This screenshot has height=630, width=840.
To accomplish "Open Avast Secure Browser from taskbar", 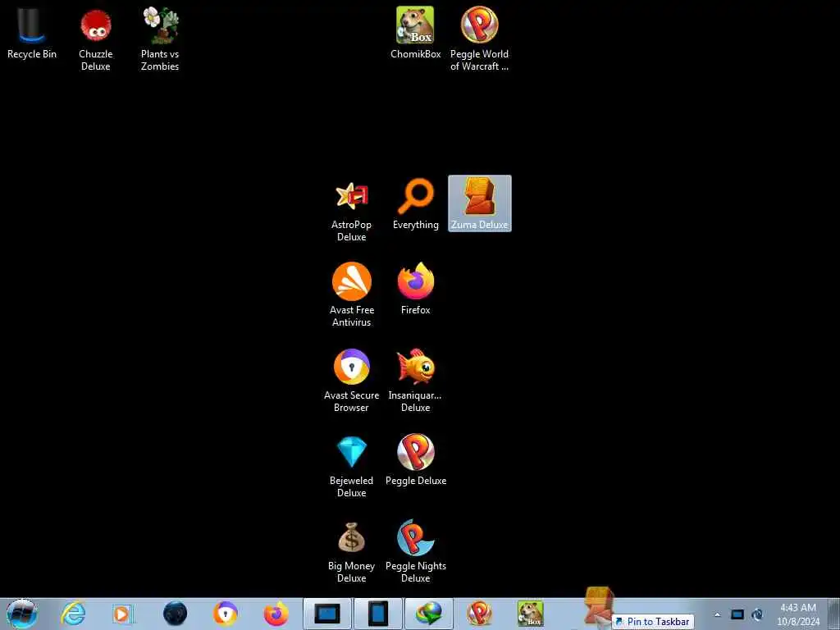I will [226, 614].
